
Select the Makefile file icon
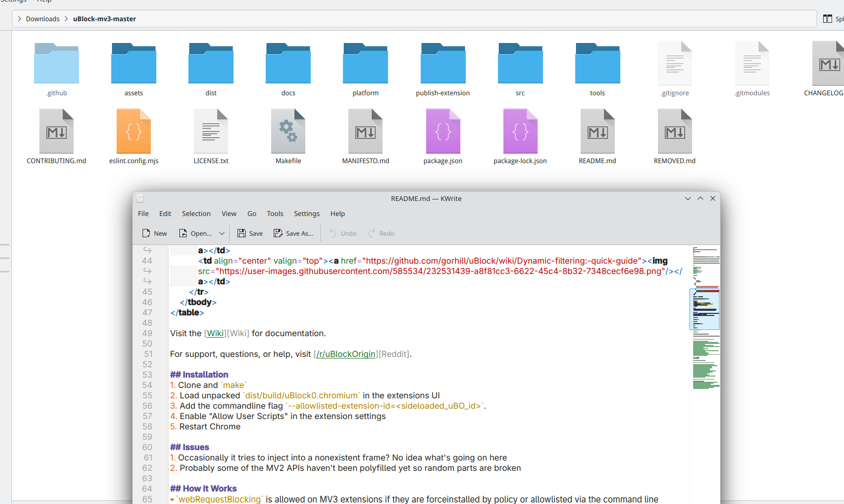tap(288, 132)
